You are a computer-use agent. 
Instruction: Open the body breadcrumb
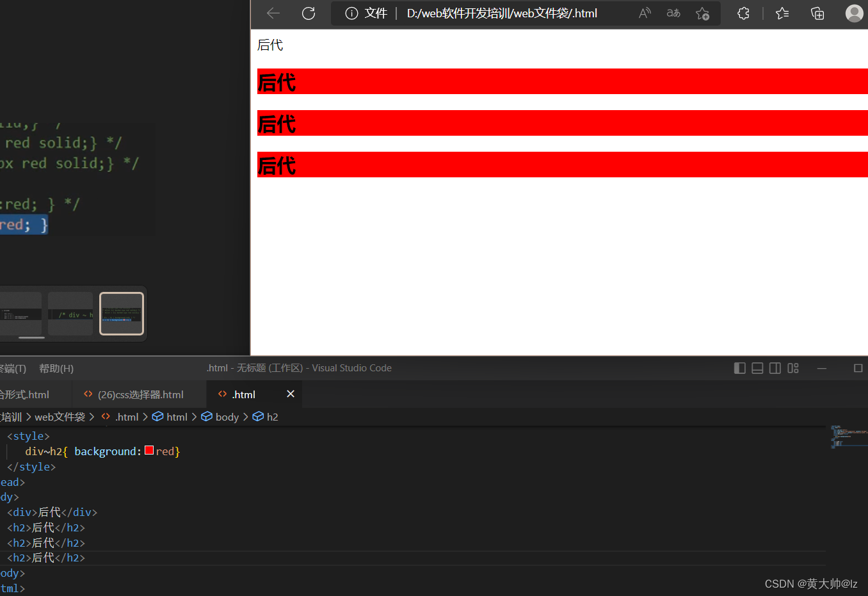pos(220,417)
